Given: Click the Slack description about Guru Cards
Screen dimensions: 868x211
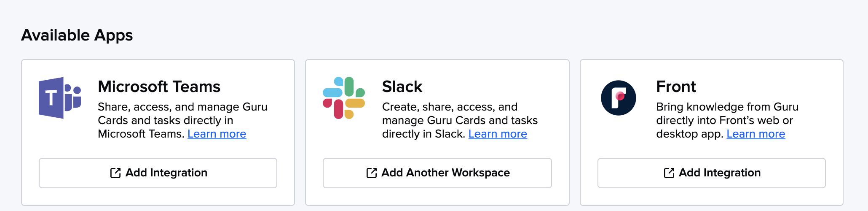Looking at the screenshot, I should (x=460, y=120).
